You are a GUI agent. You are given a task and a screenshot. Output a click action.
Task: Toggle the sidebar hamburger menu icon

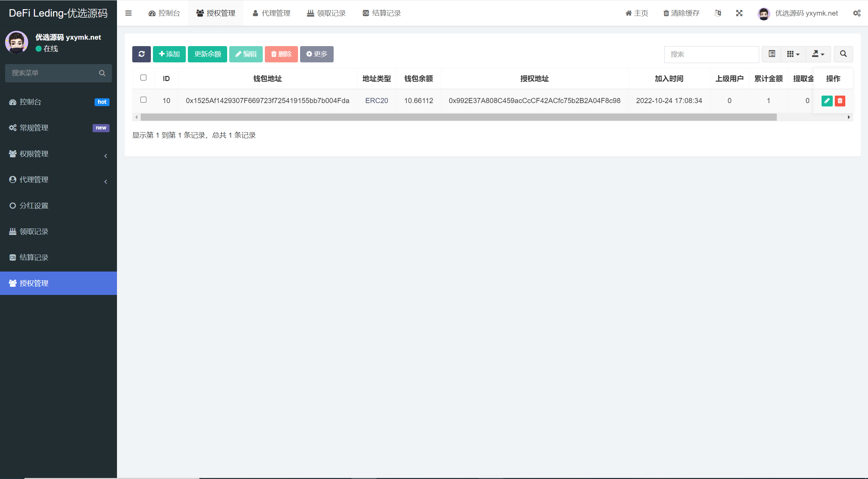click(129, 13)
